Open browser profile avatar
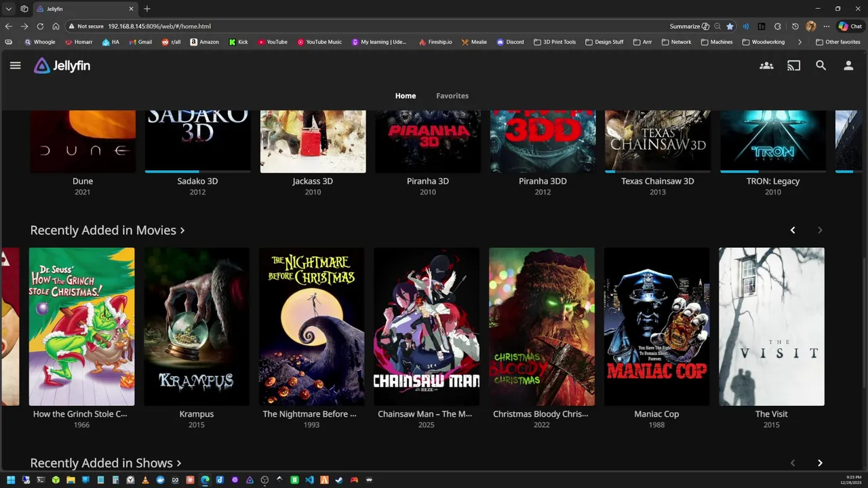Image resolution: width=868 pixels, height=488 pixels. [811, 26]
